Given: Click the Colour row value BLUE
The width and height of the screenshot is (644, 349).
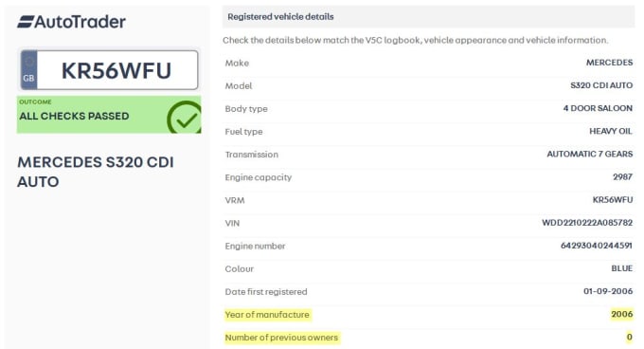Looking at the screenshot, I should 622,268.
